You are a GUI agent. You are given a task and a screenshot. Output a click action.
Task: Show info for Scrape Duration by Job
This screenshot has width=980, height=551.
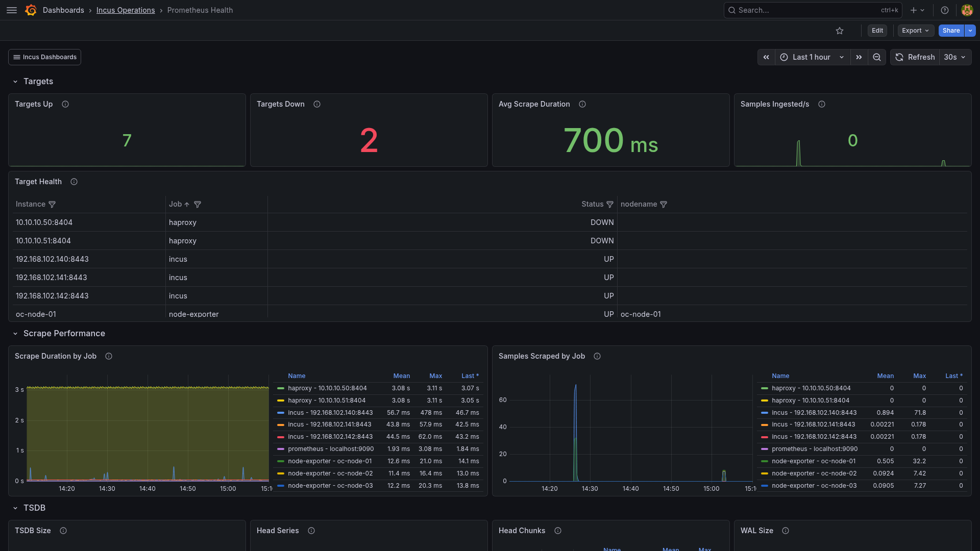click(109, 356)
